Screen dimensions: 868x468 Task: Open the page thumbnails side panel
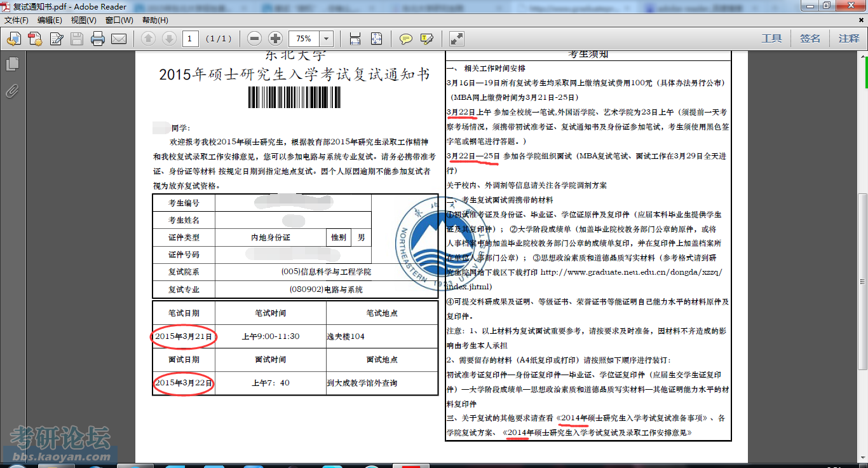pos(12,64)
